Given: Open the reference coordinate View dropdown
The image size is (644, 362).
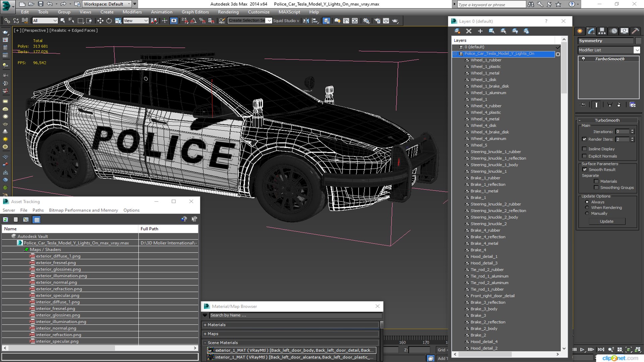Looking at the screenshot, I should 136,21.
